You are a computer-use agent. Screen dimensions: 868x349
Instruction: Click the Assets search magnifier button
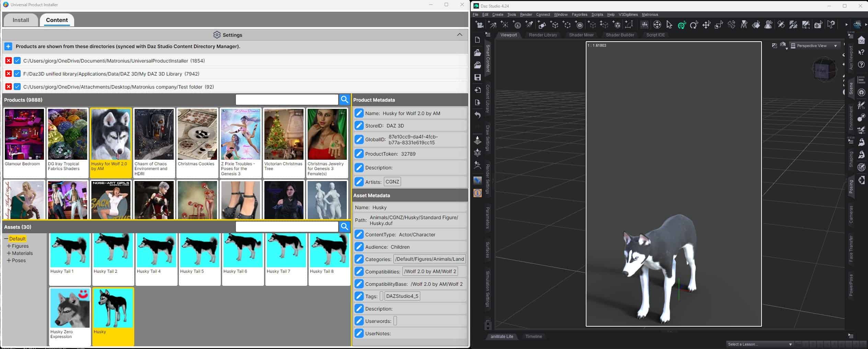(344, 227)
